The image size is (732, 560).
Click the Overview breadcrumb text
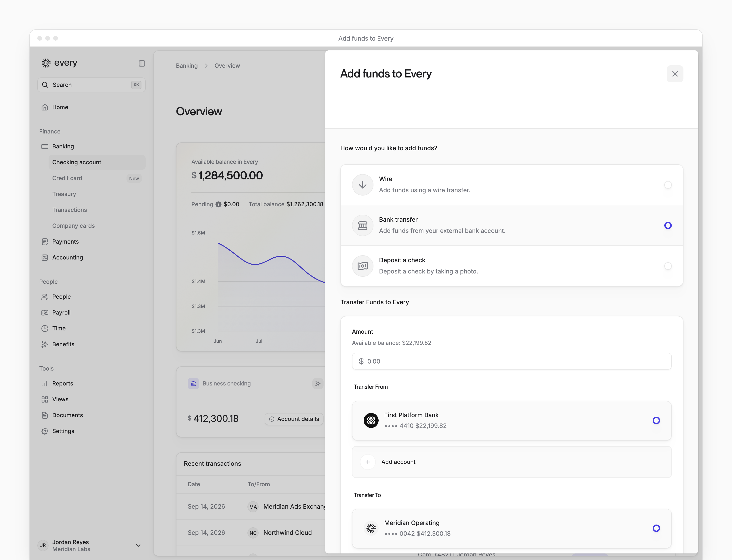[x=227, y=66]
